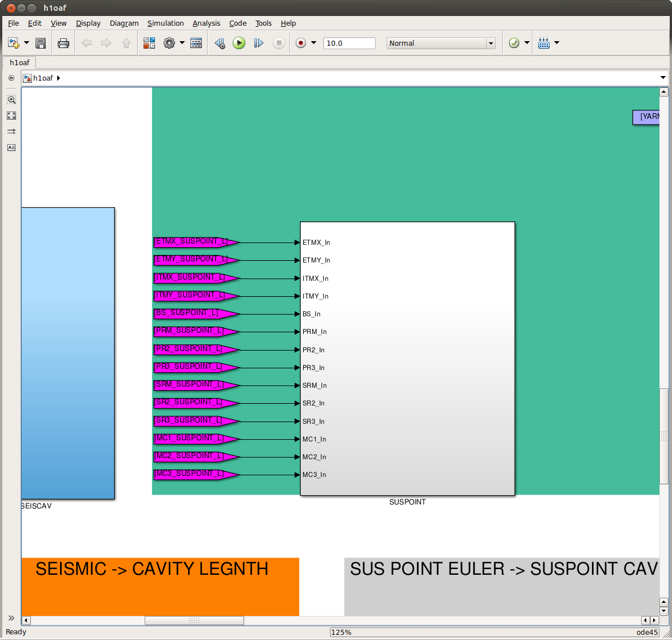Select the SUSPOINT subsystem block
This screenshot has height=640, width=672.
point(408,359)
